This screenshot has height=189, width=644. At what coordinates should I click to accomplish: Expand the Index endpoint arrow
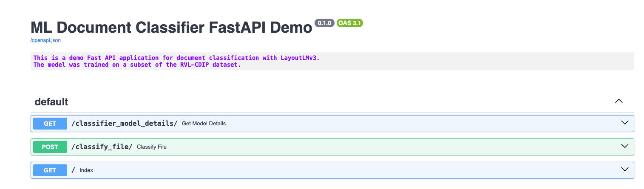click(624, 169)
